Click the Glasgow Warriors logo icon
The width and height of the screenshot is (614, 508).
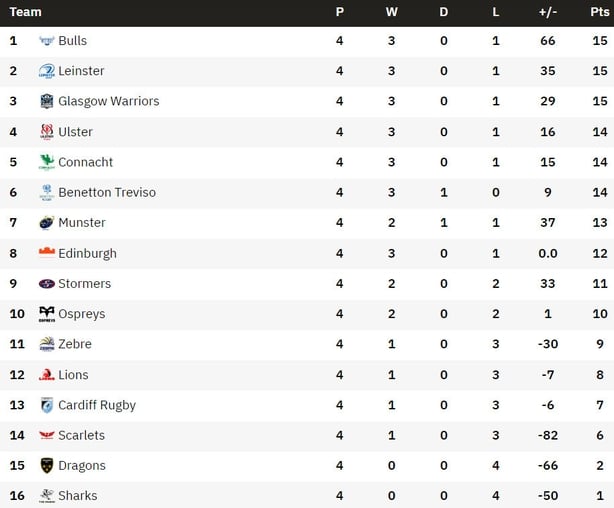click(x=47, y=101)
